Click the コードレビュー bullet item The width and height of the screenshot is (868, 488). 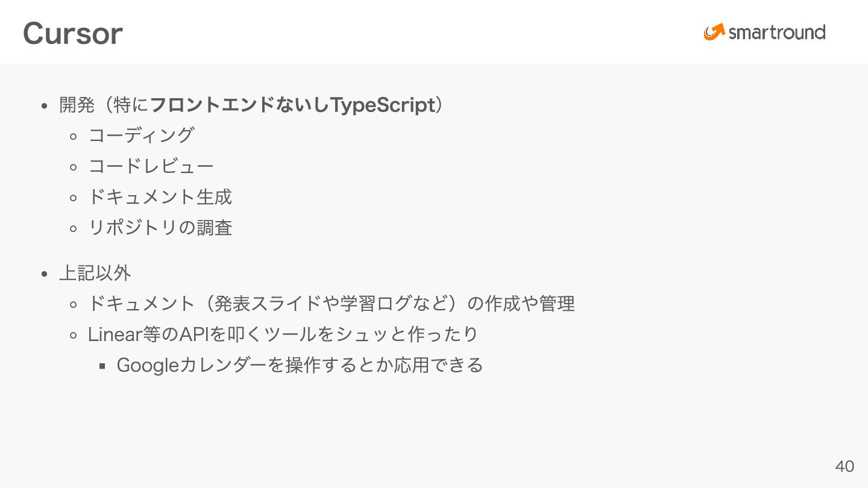click(x=151, y=166)
